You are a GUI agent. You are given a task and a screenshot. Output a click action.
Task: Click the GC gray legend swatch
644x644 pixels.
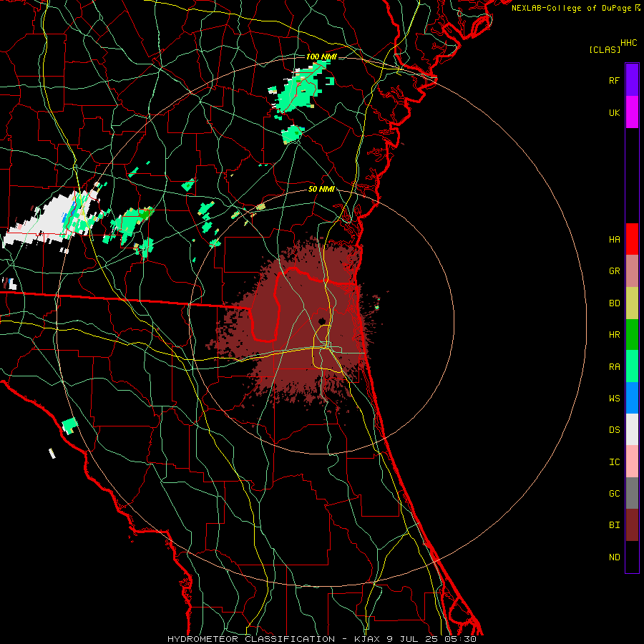point(632,493)
